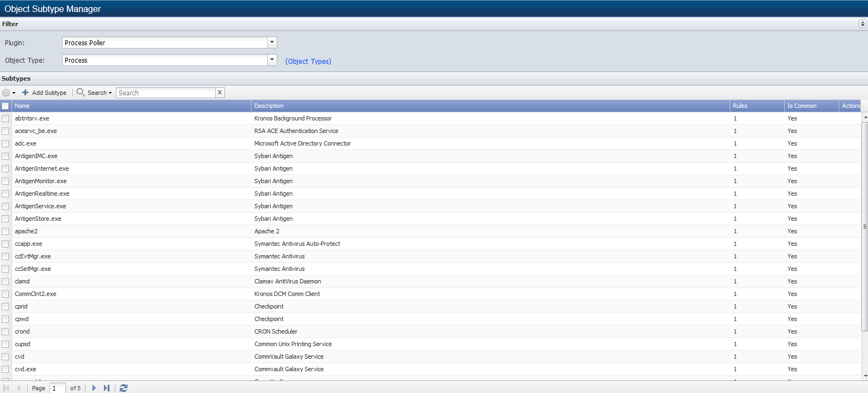
Task: Click the magnifier Search icon
Action: click(x=81, y=93)
